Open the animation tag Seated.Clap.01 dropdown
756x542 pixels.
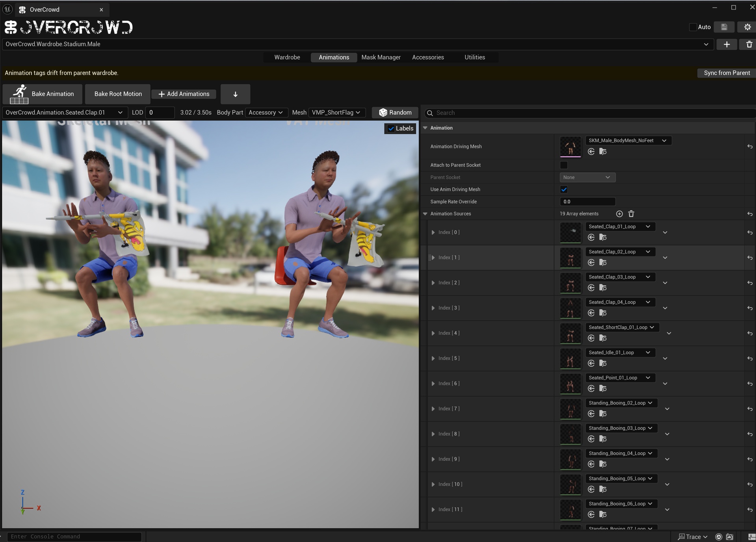pyautogui.click(x=65, y=113)
